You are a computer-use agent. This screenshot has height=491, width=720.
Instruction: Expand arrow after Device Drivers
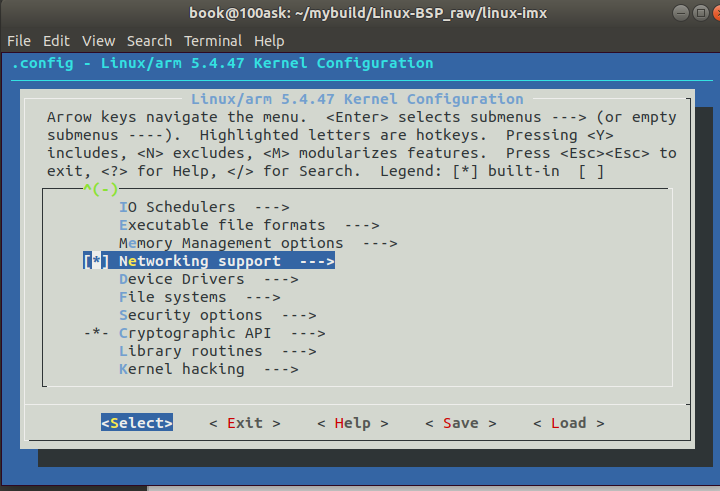tap(281, 279)
